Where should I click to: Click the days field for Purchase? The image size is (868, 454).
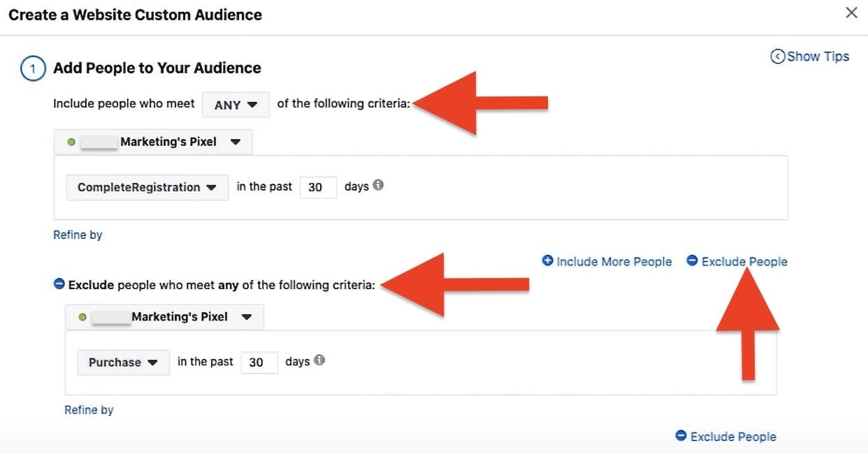click(x=259, y=363)
